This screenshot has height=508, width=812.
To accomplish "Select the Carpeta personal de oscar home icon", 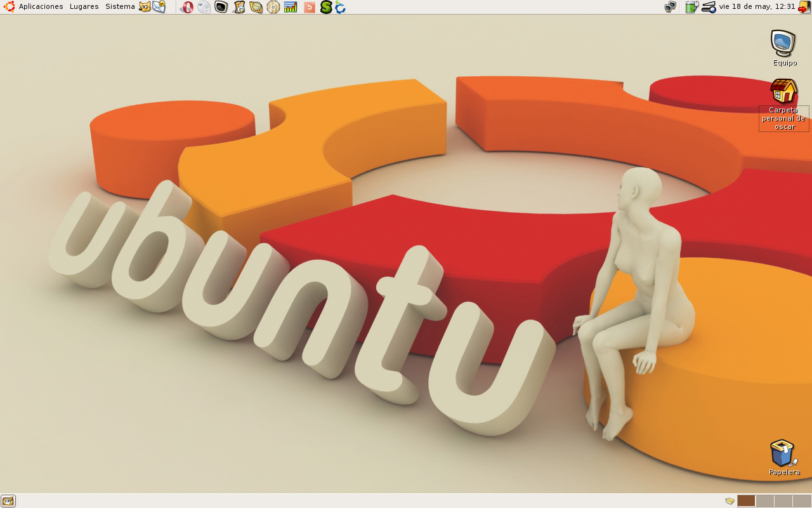I will tap(784, 105).
